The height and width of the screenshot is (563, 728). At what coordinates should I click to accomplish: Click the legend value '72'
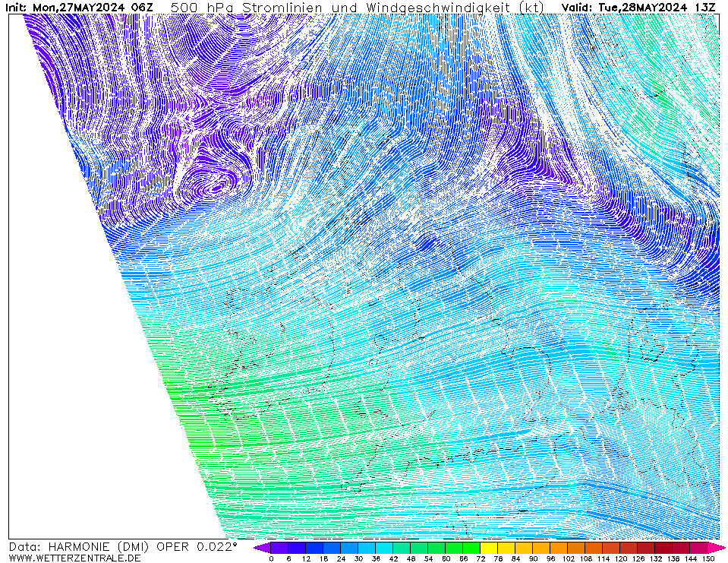click(481, 558)
